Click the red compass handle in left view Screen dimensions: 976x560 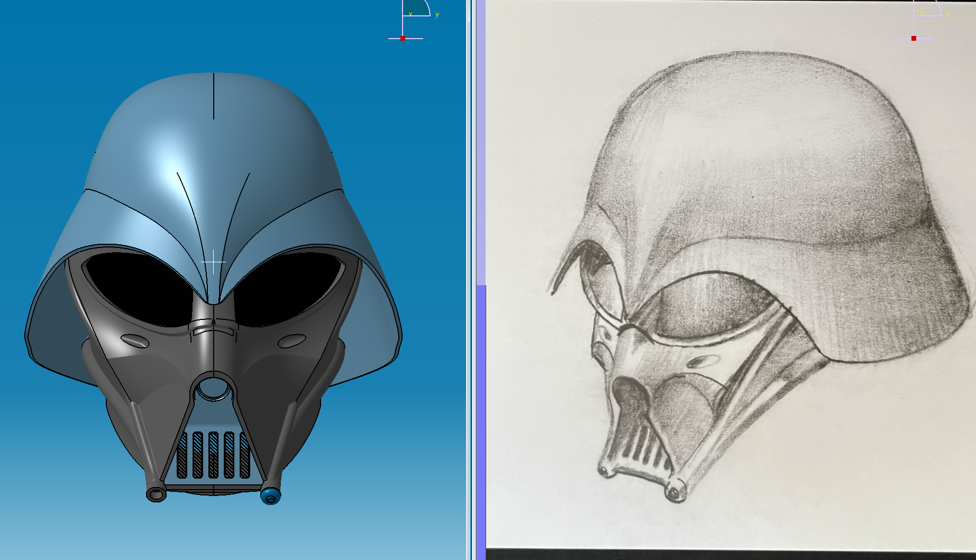[403, 39]
